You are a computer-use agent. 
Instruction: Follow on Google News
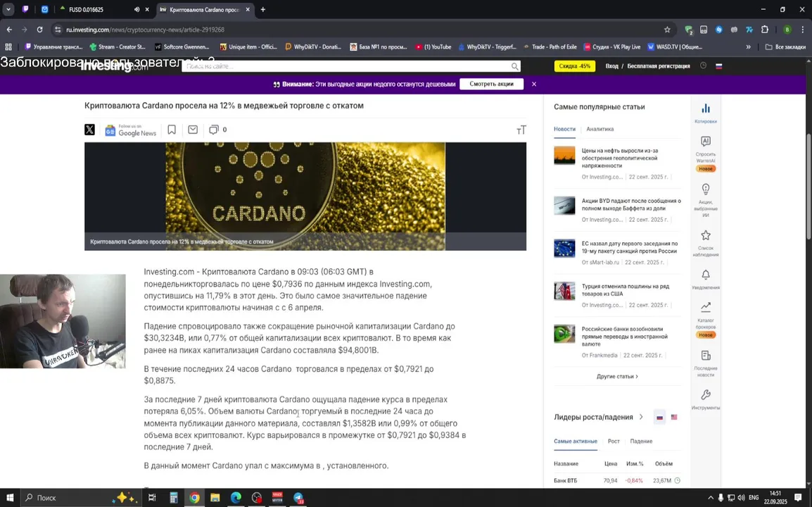[x=130, y=130]
